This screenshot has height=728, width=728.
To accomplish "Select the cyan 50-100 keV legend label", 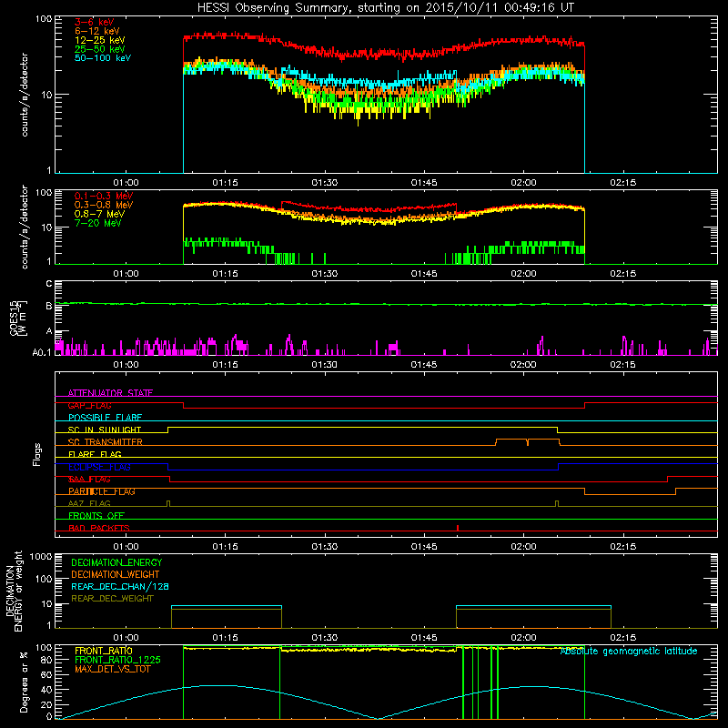I will (x=103, y=58).
